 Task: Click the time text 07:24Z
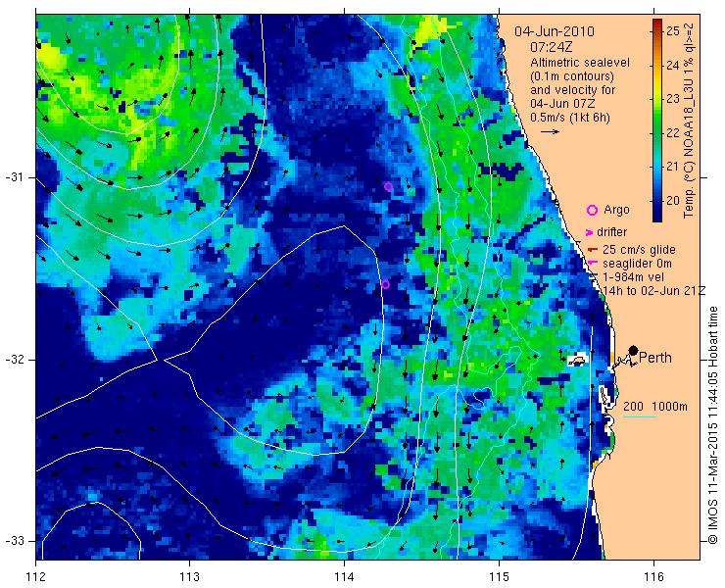click(x=550, y=47)
